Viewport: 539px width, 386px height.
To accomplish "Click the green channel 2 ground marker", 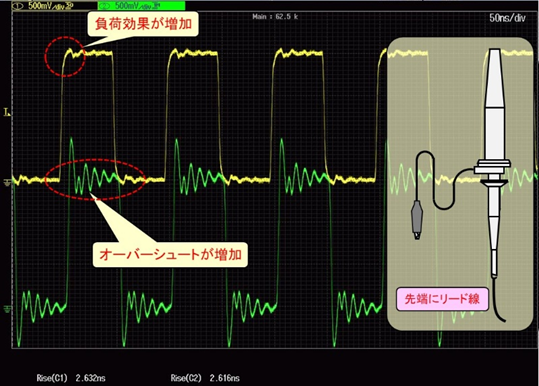I will pyautogui.click(x=7, y=309).
